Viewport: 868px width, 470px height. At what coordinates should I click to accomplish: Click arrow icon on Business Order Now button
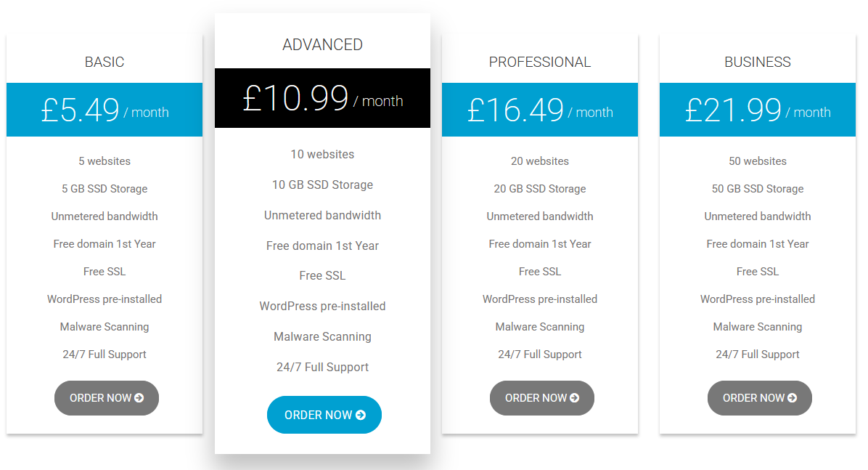pos(793,398)
